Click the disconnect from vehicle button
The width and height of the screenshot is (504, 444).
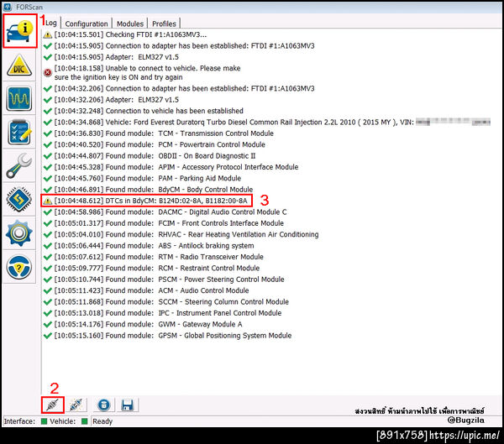[x=76, y=405]
